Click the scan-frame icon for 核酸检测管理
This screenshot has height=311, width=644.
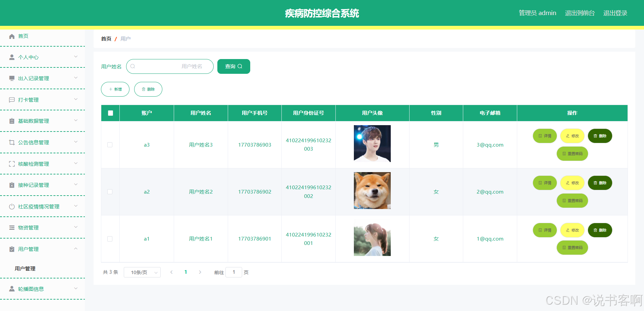coord(12,164)
